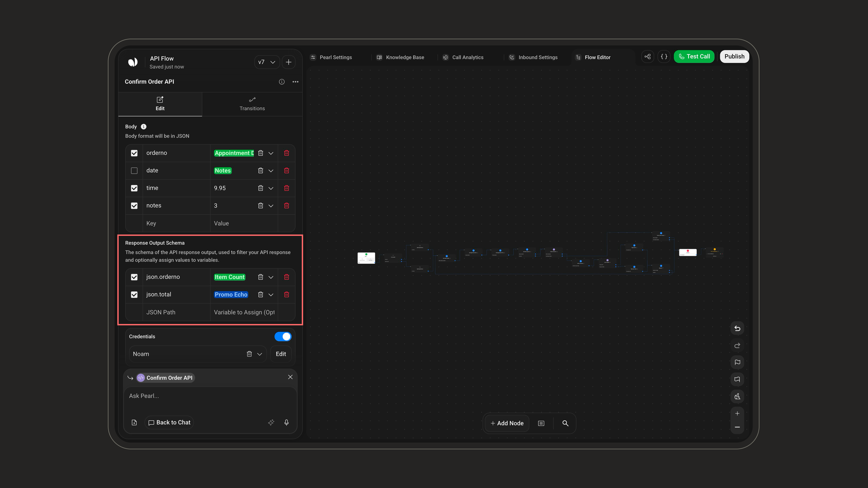Open the share/connections icon next to the braces icon
This screenshot has height=488, width=868.
coord(648,57)
